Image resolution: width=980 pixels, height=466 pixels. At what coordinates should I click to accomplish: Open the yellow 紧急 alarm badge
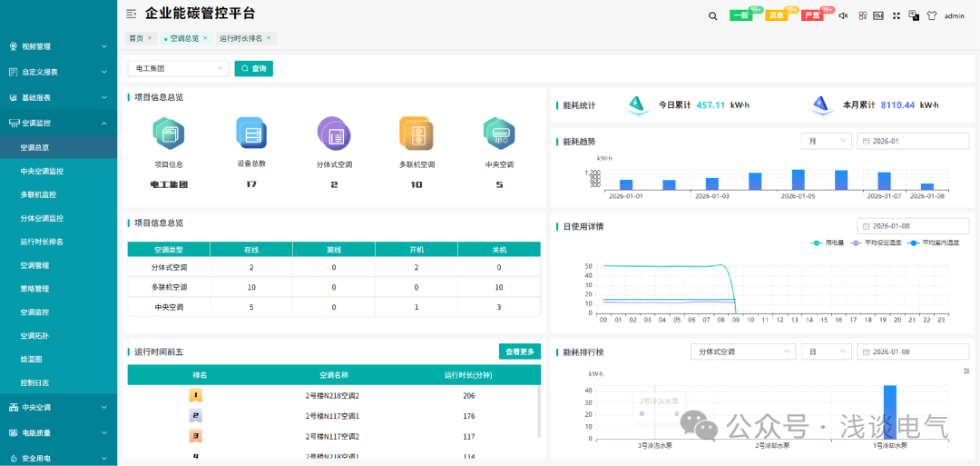point(777,15)
